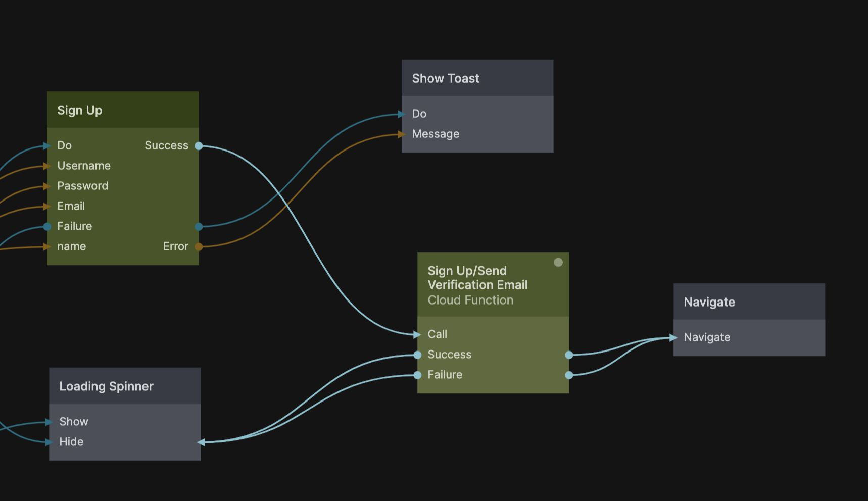
Task: Click the Failure output port on Cloud Function
Action: (x=569, y=375)
